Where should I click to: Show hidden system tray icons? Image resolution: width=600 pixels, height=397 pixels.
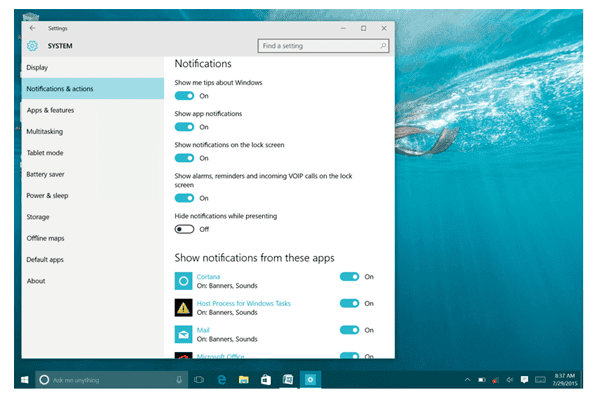pos(467,380)
